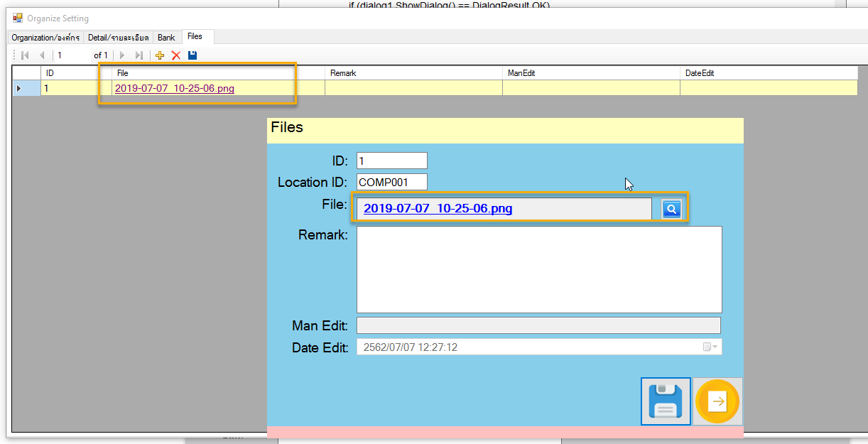
Task: Click the add new record plus icon
Action: click(x=160, y=55)
